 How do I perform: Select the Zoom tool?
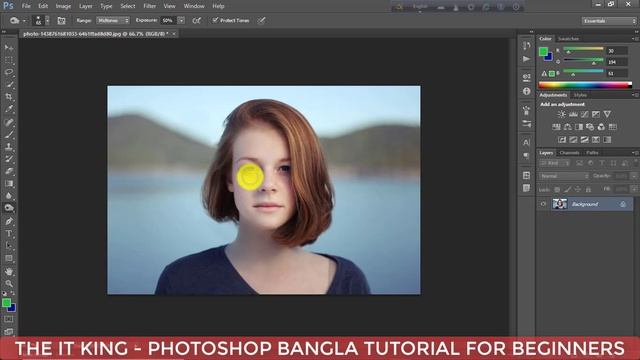(x=9, y=284)
